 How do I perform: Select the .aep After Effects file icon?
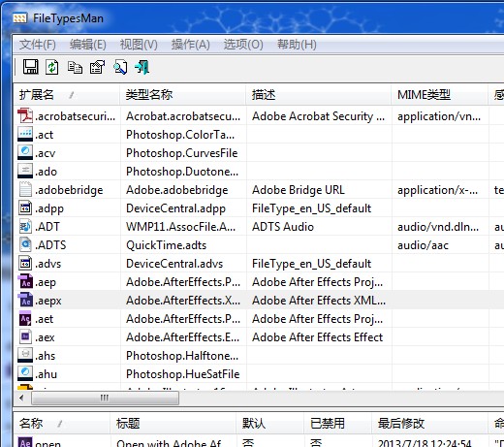(x=25, y=282)
